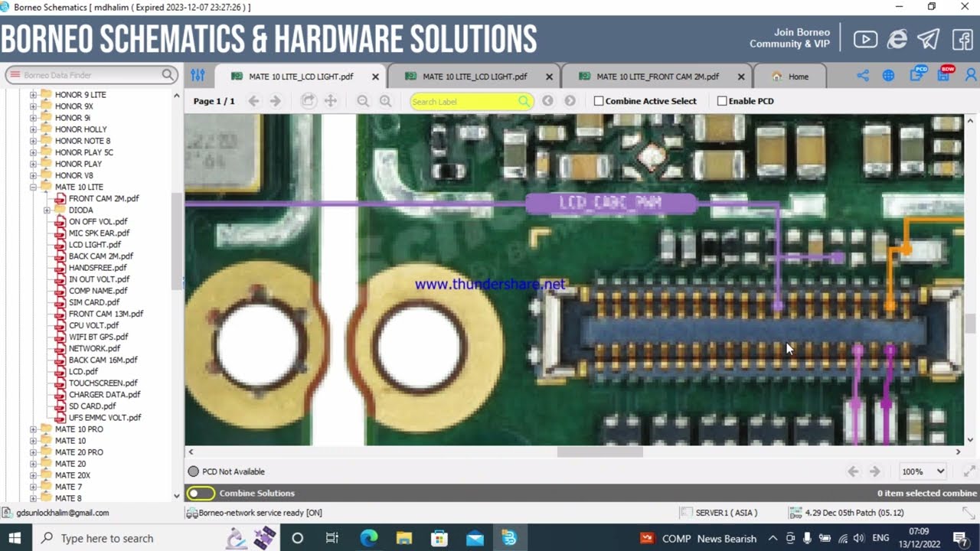Expand the HONOR 9 LITE folder
Viewport: 980px width, 551px height.
[33, 95]
